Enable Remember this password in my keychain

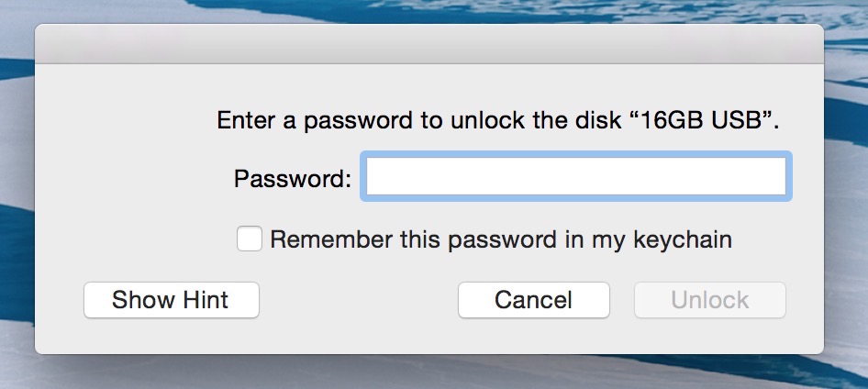[x=249, y=239]
